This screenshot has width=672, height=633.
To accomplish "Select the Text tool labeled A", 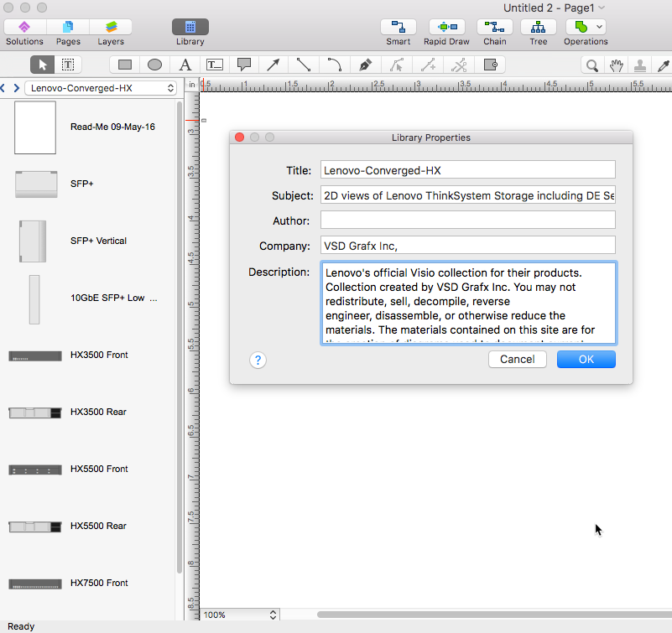I will click(x=185, y=65).
